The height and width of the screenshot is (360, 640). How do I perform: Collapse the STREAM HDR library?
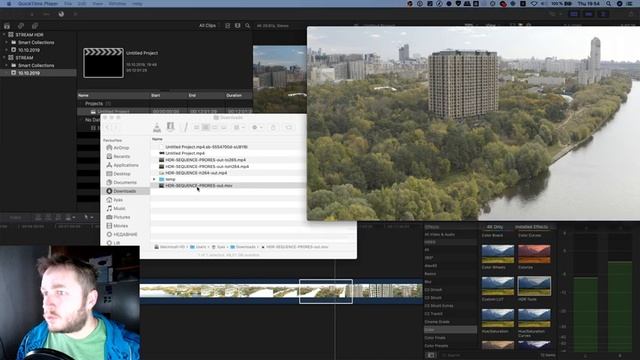tap(4, 35)
